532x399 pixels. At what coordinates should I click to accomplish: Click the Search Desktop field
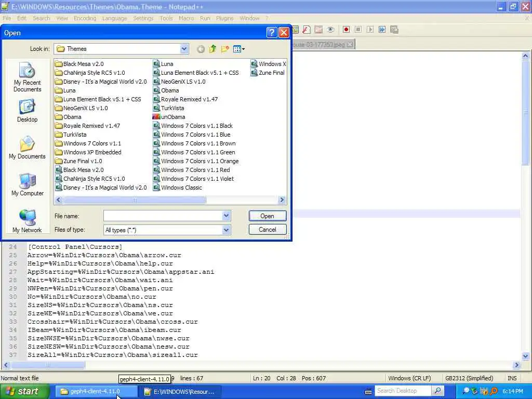pyautogui.click(x=403, y=391)
